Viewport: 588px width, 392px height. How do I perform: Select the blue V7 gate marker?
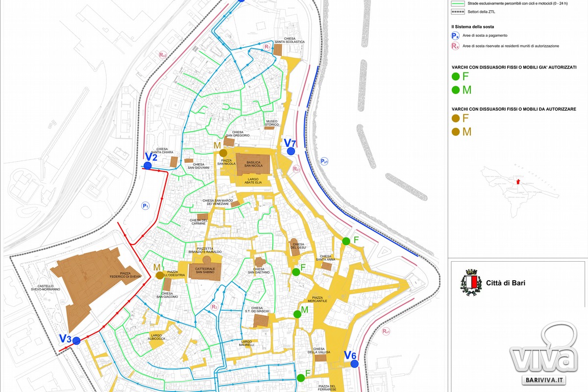291,151
